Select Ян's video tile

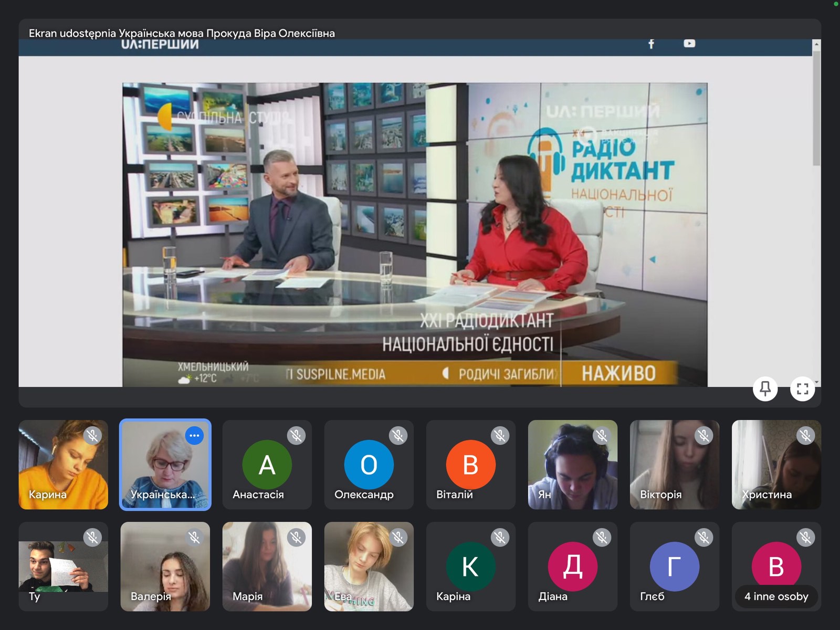pyautogui.click(x=572, y=465)
